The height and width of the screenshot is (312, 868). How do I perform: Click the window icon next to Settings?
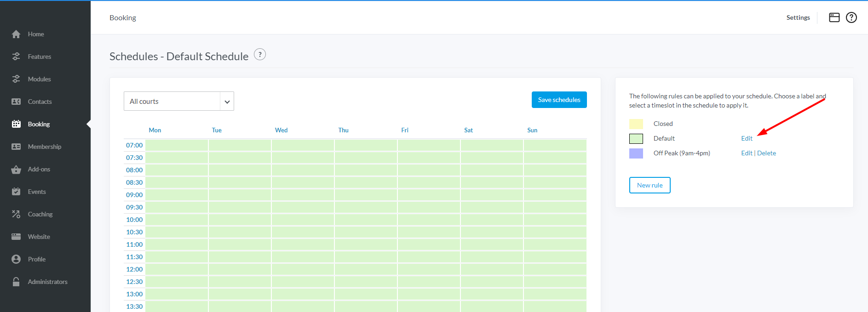(834, 17)
